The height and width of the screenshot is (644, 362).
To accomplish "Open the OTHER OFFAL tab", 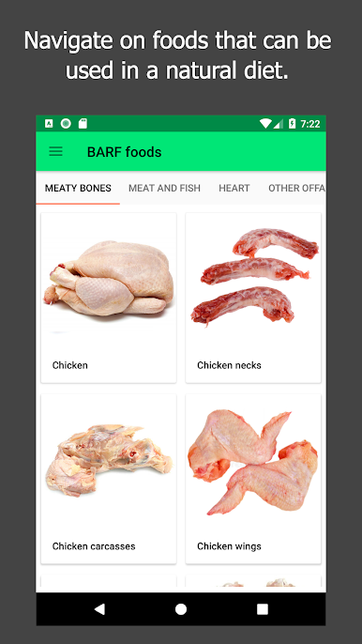I will pyautogui.click(x=296, y=188).
